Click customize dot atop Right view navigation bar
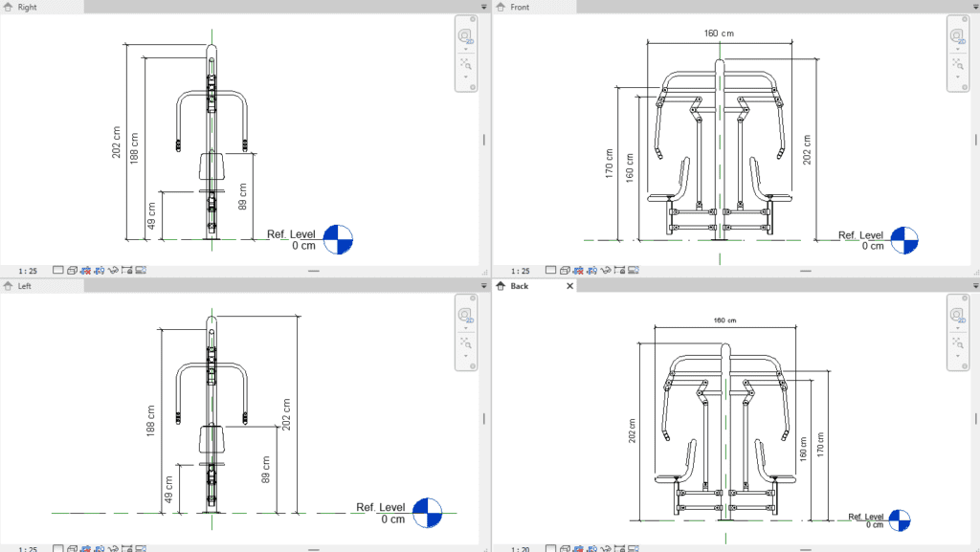 coord(473,19)
